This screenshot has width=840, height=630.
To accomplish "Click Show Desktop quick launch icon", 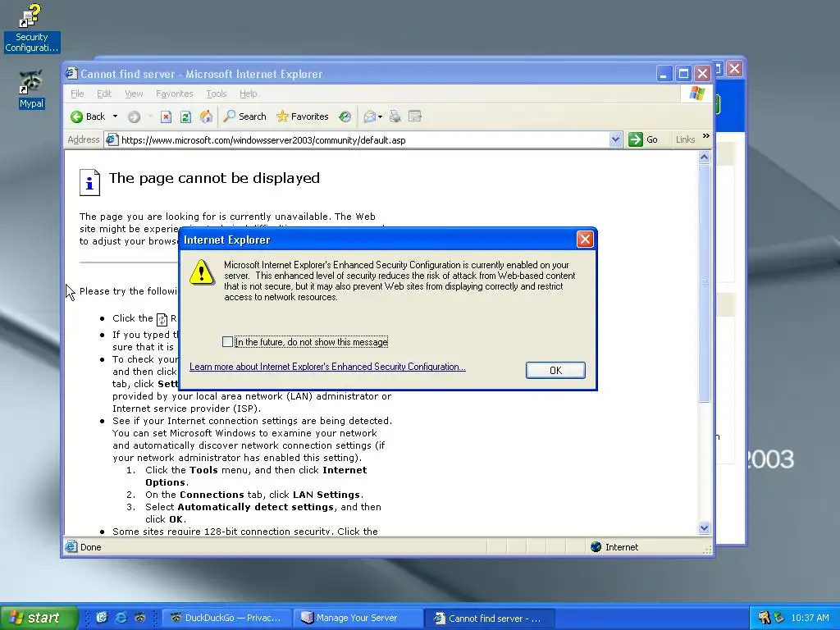I will tap(102, 618).
